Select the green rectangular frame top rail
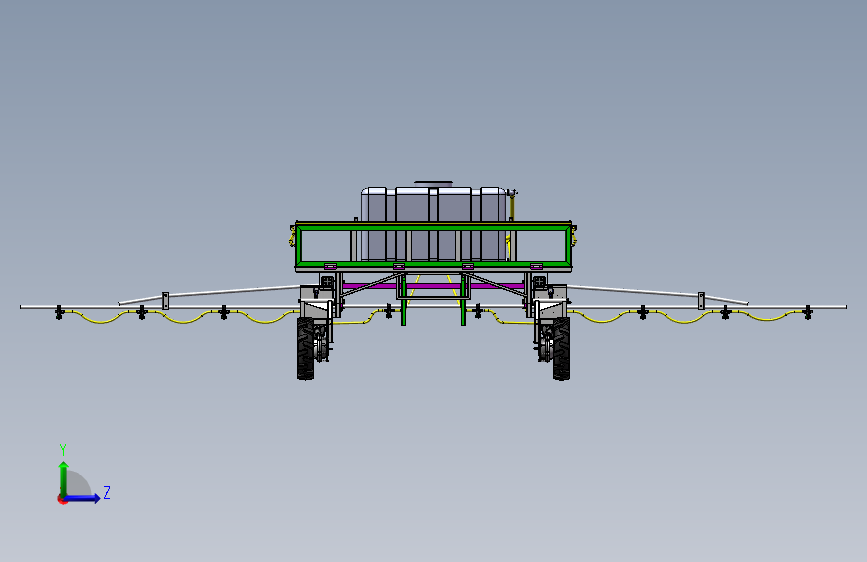 434,226
